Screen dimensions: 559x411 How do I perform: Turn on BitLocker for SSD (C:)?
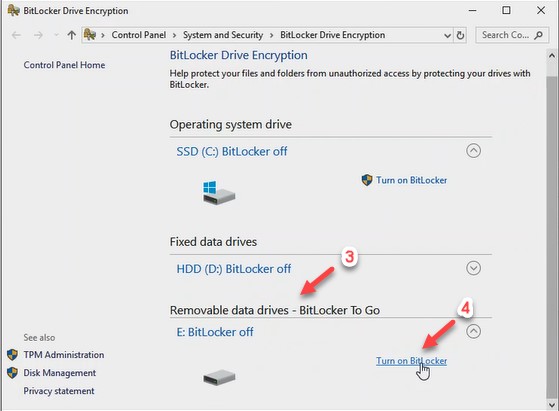click(411, 180)
